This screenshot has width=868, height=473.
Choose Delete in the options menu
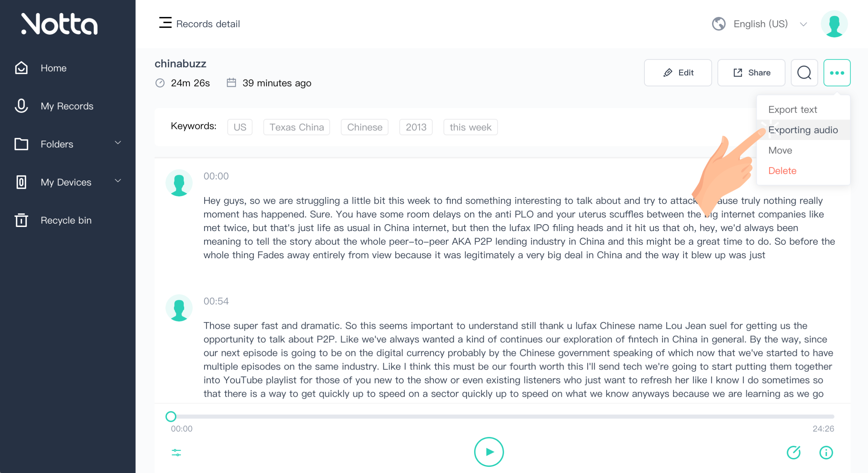(x=782, y=170)
